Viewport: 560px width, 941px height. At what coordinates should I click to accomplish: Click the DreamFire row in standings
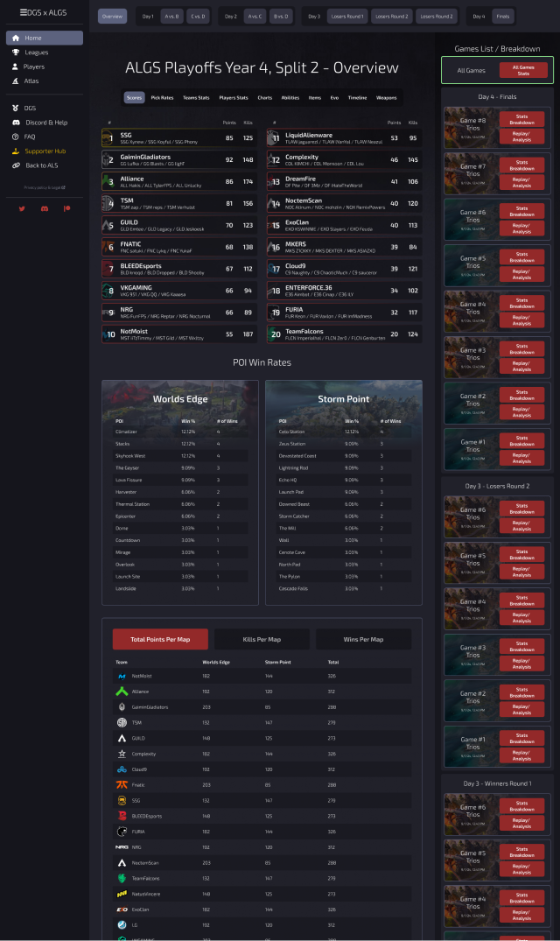pyautogui.click(x=344, y=181)
